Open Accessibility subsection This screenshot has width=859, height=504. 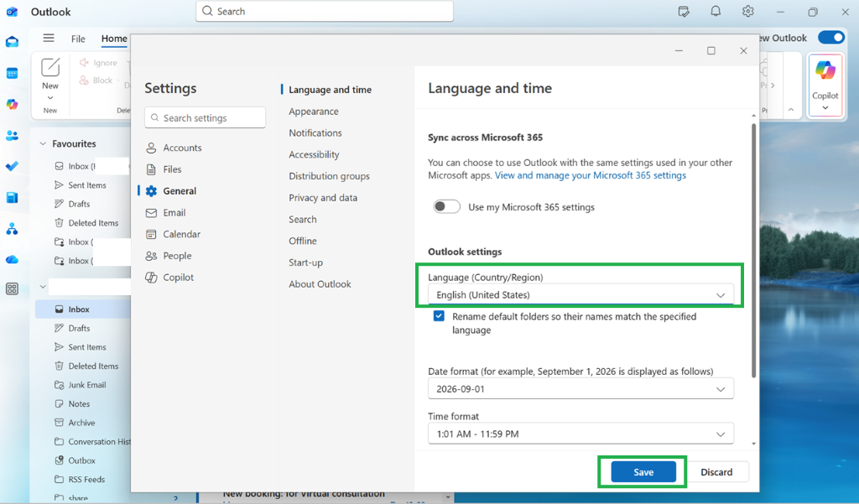pyautogui.click(x=314, y=154)
